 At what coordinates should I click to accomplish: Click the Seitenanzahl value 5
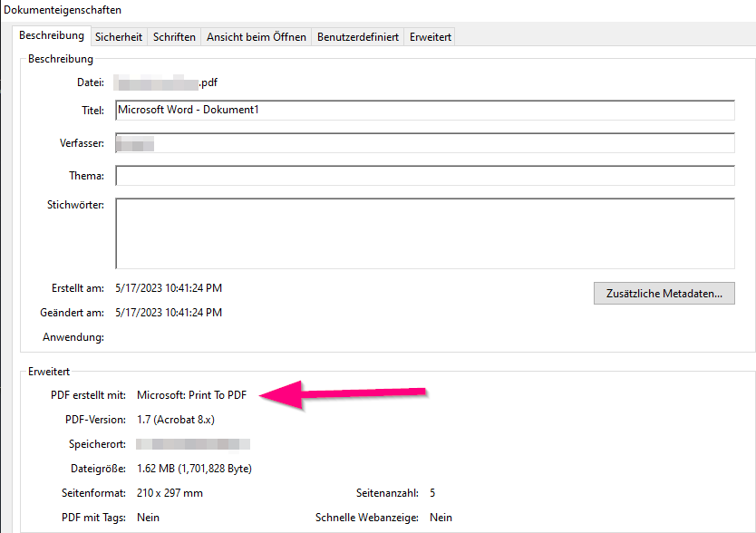tap(432, 493)
